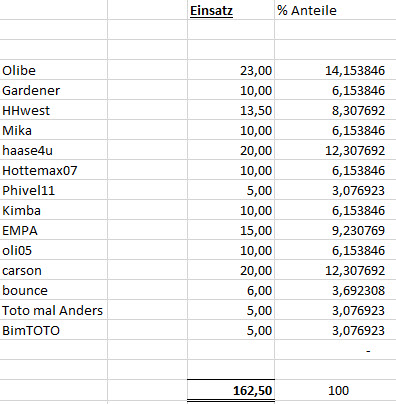Click the Mika name cell
Viewport: 396px width, 404px height.
click(x=54, y=130)
